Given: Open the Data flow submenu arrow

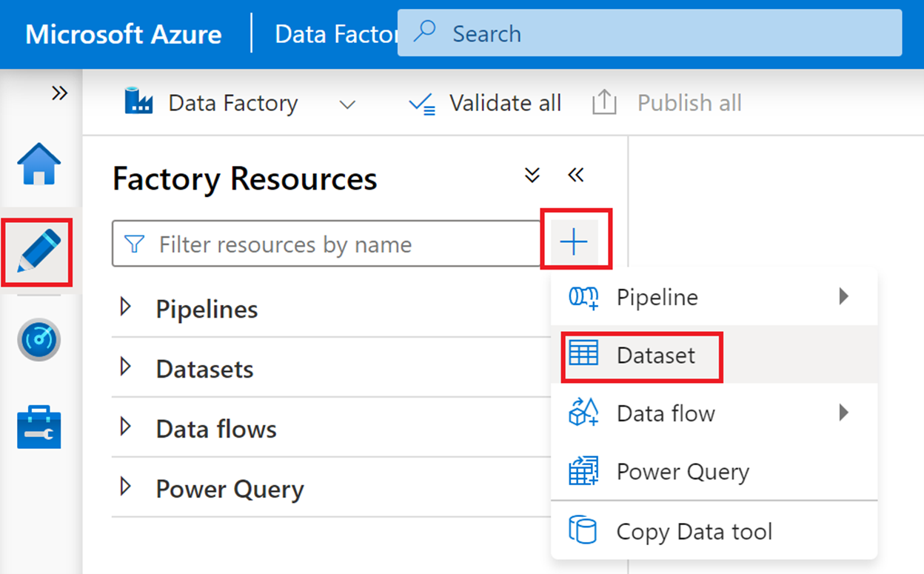Looking at the screenshot, I should click(x=843, y=413).
